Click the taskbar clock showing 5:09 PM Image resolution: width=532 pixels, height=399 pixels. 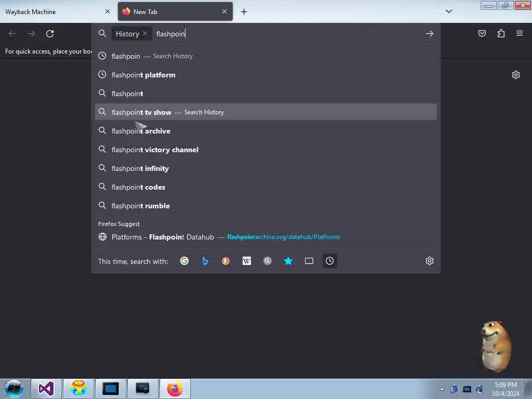[506, 389]
